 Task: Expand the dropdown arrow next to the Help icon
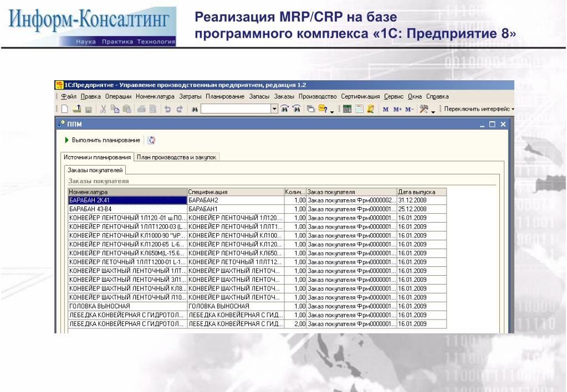[x=332, y=111]
